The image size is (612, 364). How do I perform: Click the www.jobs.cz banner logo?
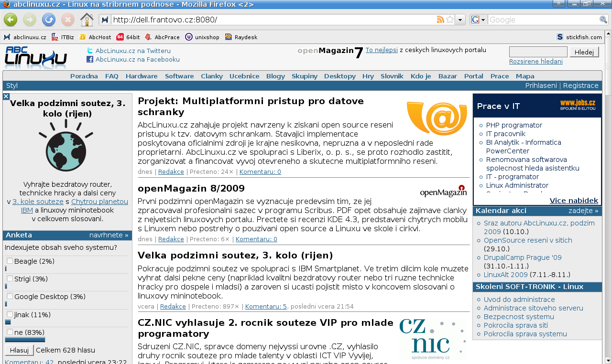pyautogui.click(x=578, y=105)
